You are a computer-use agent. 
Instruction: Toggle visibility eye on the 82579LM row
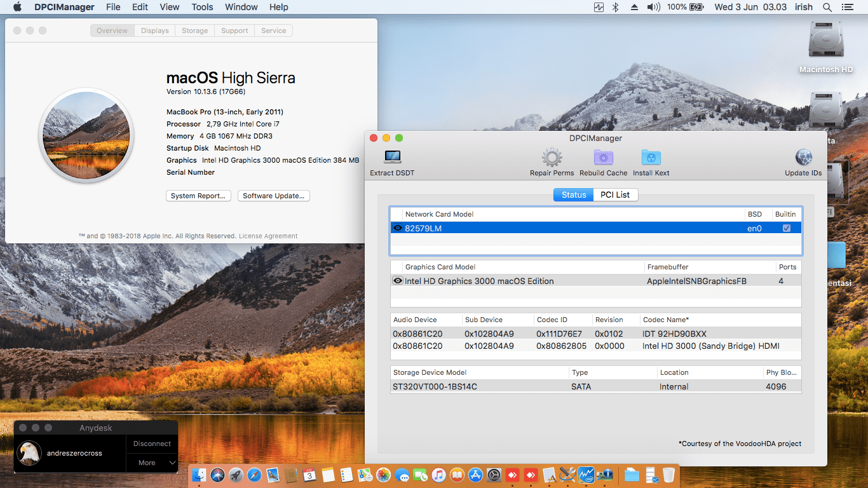[x=397, y=227]
